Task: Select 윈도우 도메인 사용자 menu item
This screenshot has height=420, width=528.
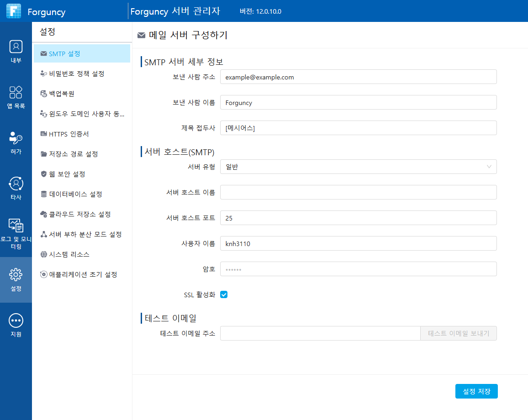Action: (82, 114)
